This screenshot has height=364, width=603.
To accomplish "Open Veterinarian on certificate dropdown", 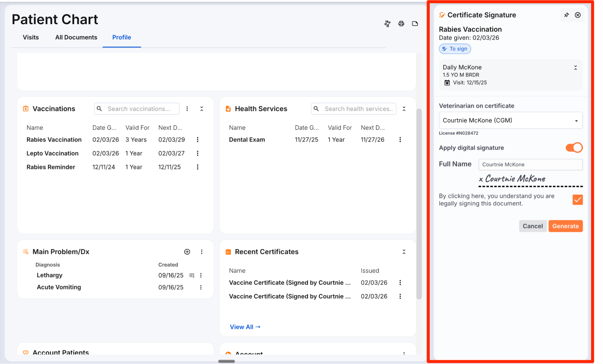I will [x=510, y=120].
